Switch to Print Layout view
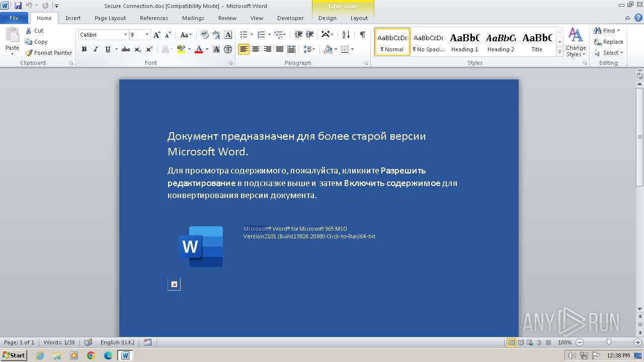Screen dimensions: 644x362 512,342
